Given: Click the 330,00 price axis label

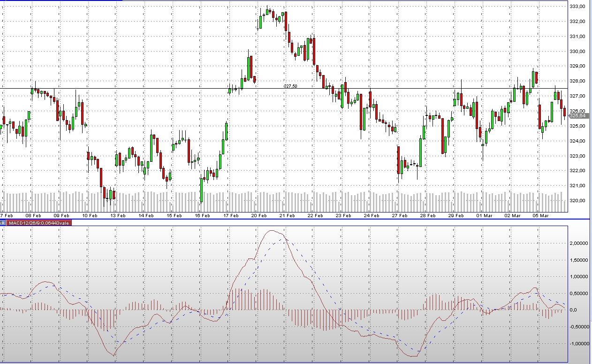Looking at the screenshot, I should pos(577,52).
